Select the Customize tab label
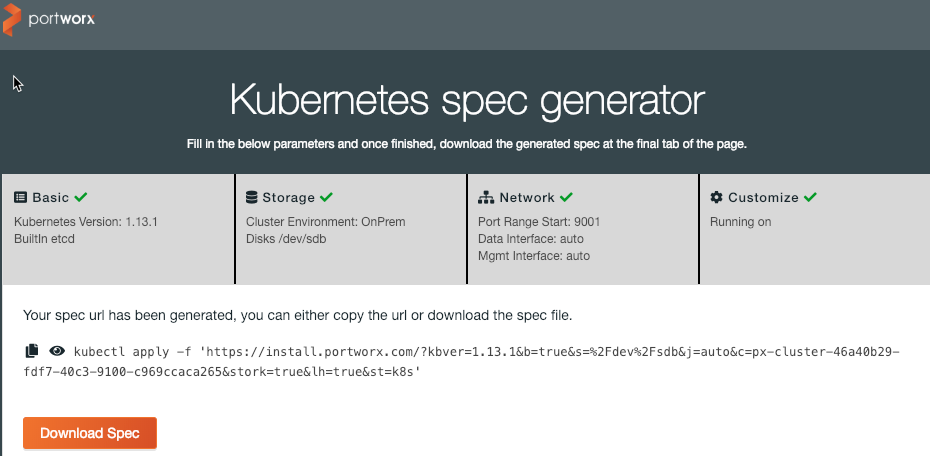Screen dimensions: 930x456 [763, 198]
